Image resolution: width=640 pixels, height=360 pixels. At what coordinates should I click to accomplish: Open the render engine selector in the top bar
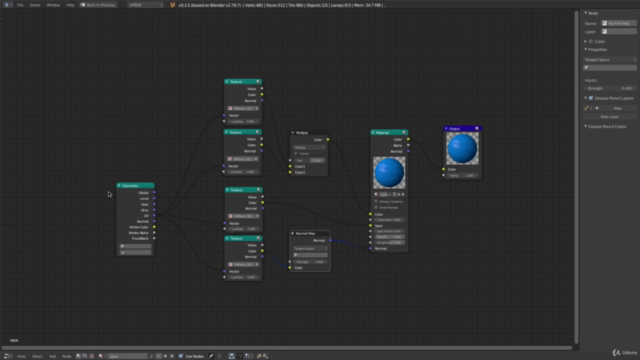click(146, 5)
